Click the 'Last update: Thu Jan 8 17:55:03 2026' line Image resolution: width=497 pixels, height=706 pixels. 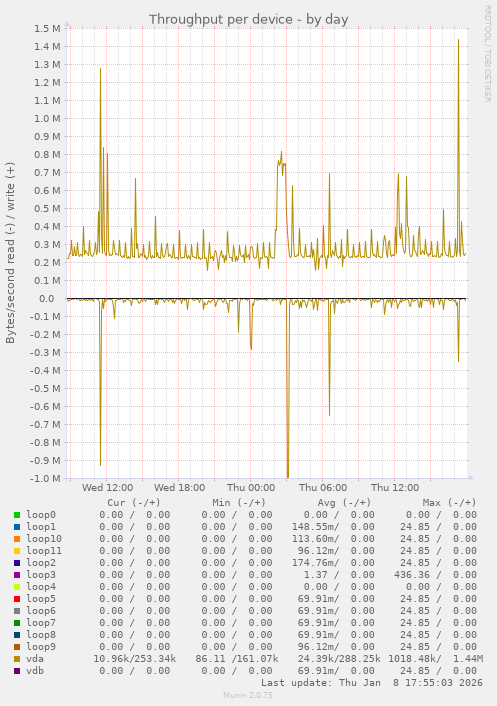click(x=372, y=683)
